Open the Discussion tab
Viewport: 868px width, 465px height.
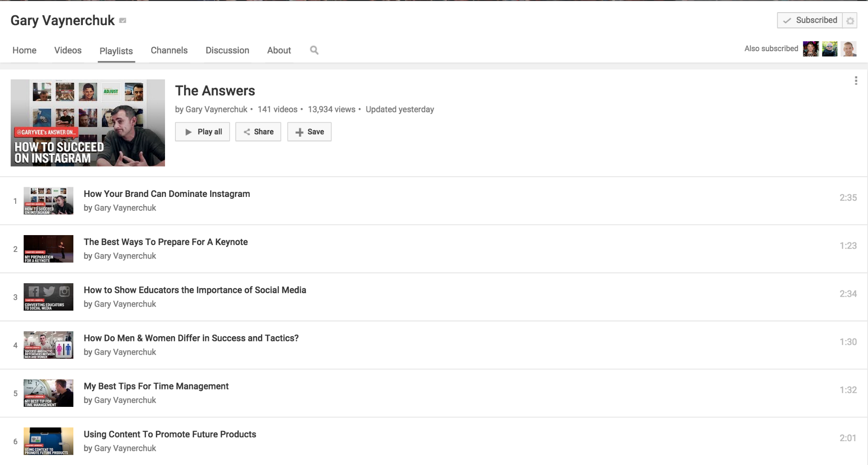coord(227,50)
